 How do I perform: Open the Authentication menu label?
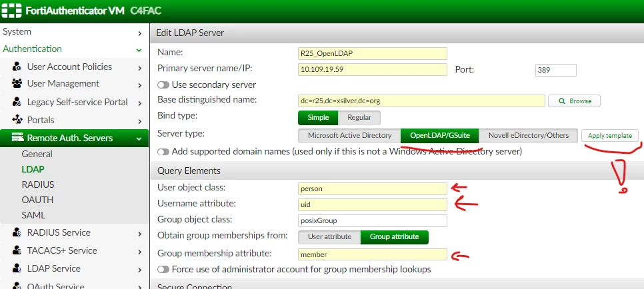point(32,49)
